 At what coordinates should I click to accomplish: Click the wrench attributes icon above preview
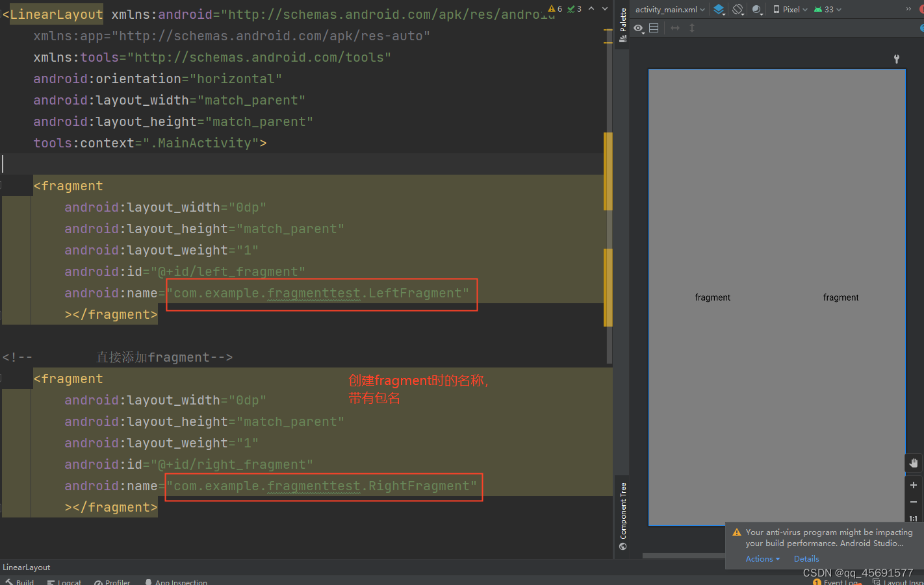coord(897,59)
